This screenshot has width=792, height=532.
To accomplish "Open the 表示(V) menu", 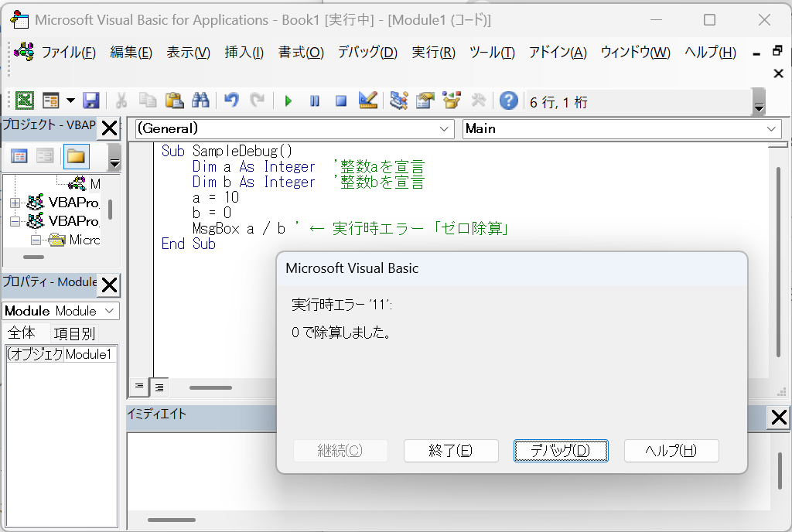I will pos(188,52).
